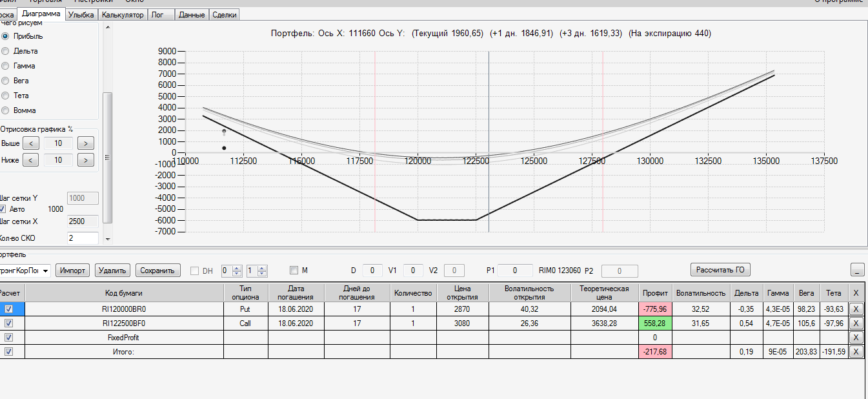Open the Сделки tab
Screen dimensions: 868x399
pos(224,14)
